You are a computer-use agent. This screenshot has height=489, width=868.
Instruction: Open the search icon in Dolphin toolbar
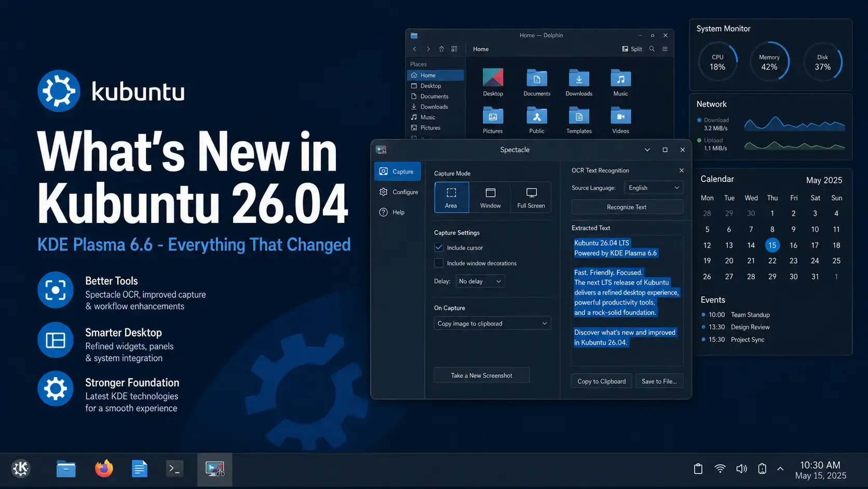[652, 48]
